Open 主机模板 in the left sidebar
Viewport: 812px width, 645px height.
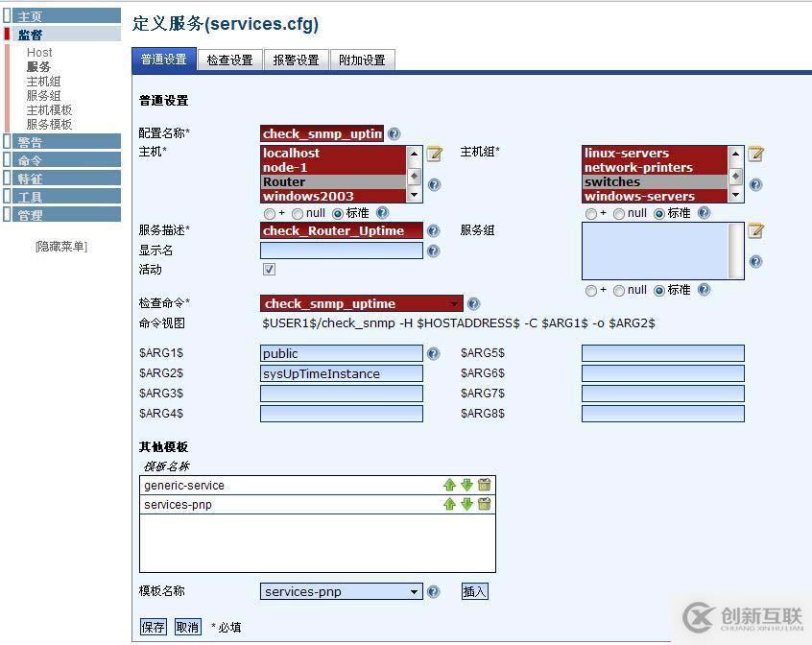pyautogui.click(x=49, y=110)
